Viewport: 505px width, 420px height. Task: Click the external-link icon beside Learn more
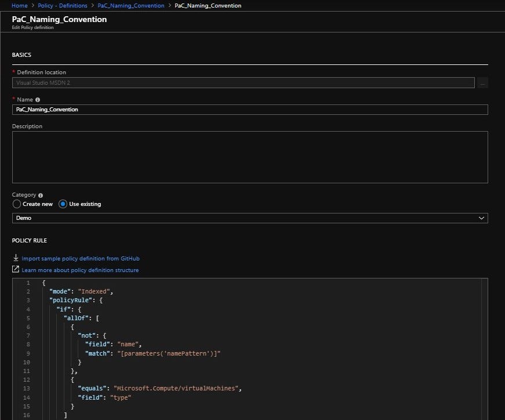click(16, 269)
